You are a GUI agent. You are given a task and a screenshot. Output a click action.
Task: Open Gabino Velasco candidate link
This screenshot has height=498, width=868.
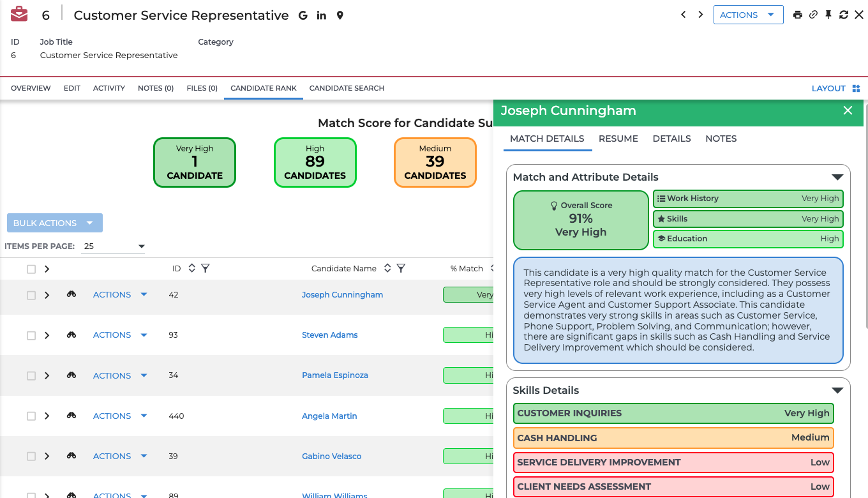pos(332,456)
